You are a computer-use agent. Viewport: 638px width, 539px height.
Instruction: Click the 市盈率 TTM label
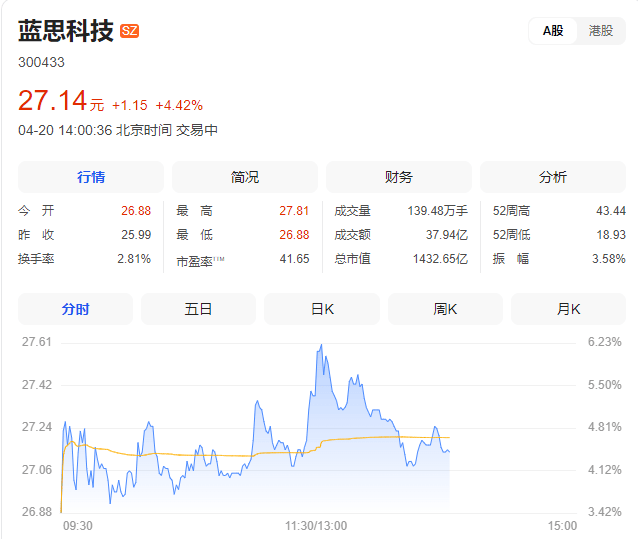coord(200,261)
